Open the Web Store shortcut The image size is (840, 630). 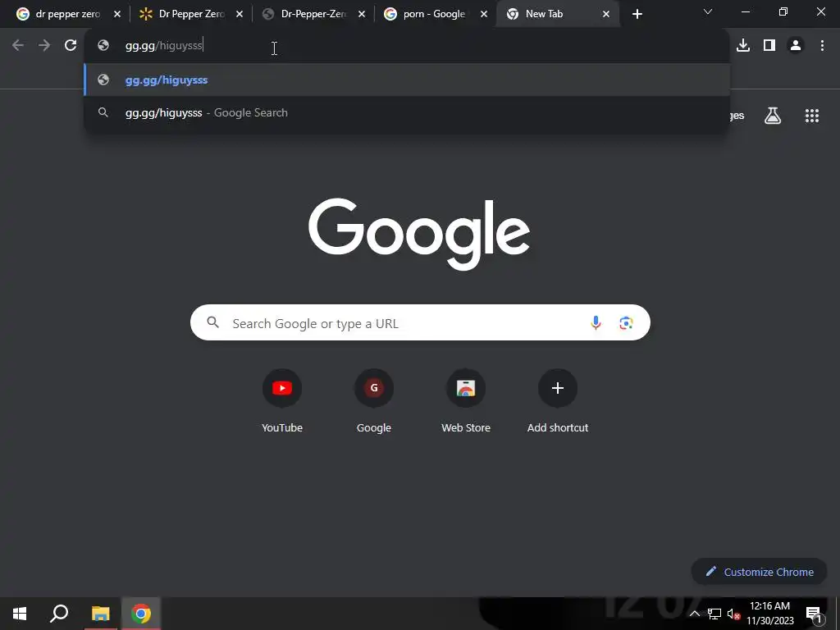tap(466, 400)
